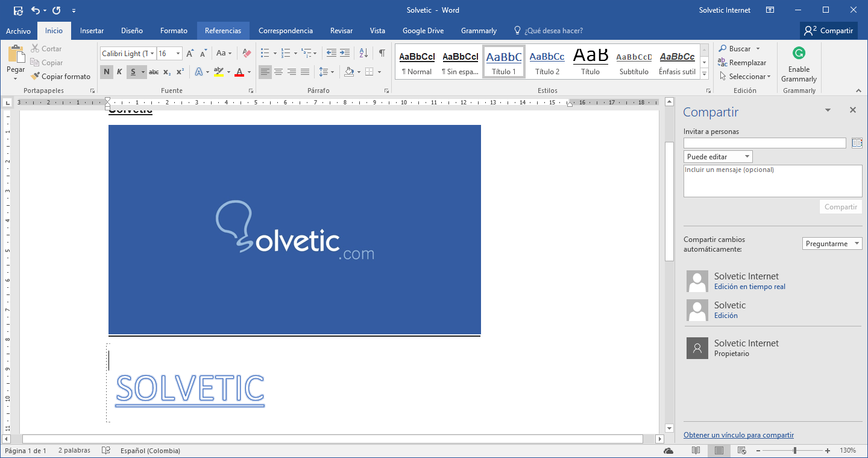
Task: Open the Preguntarme auto-share dropdown
Action: tap(832, 244)
